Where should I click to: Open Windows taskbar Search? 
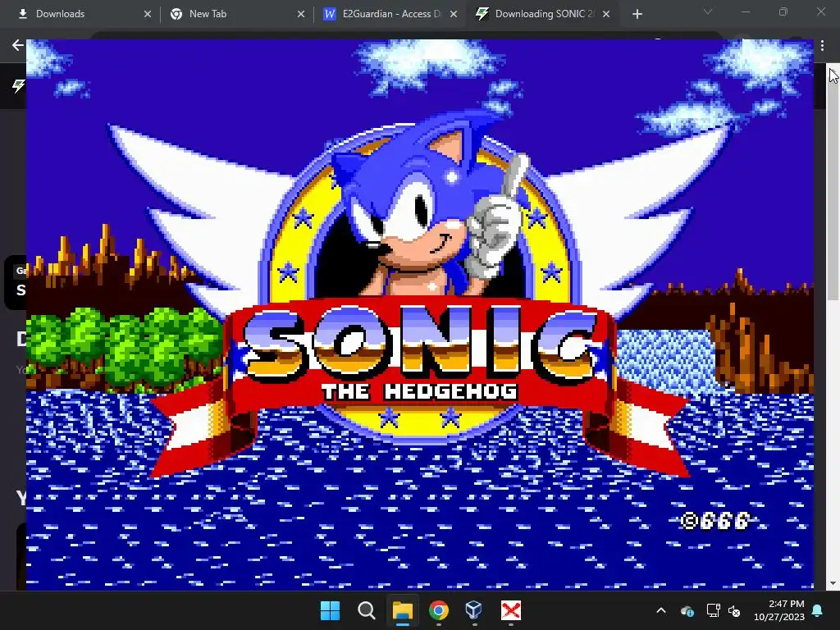tap(367, 610)
